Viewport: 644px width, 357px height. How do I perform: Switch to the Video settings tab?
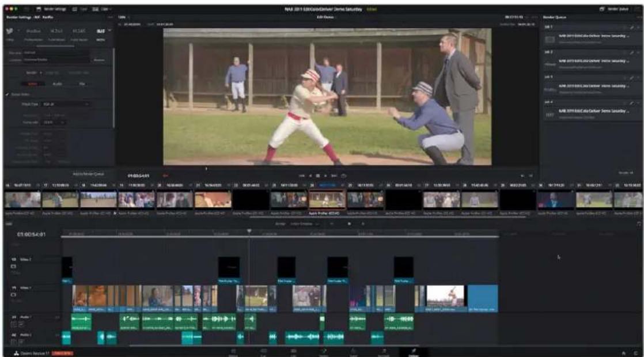32,83
